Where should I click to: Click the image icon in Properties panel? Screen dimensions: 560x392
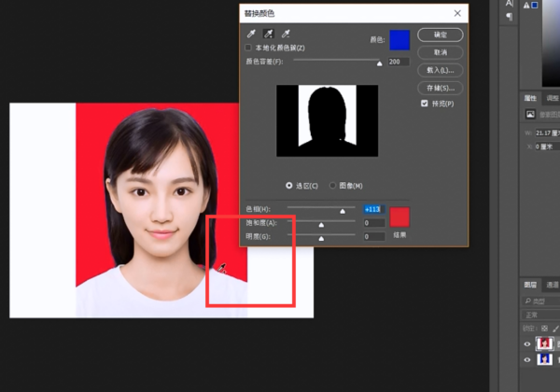click(531, 114)
